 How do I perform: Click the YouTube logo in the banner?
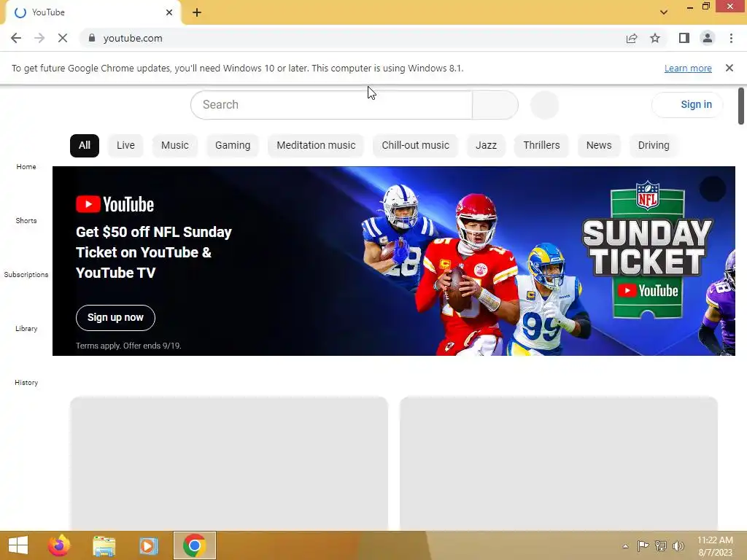pyautogui.click(x=115, y=204)
